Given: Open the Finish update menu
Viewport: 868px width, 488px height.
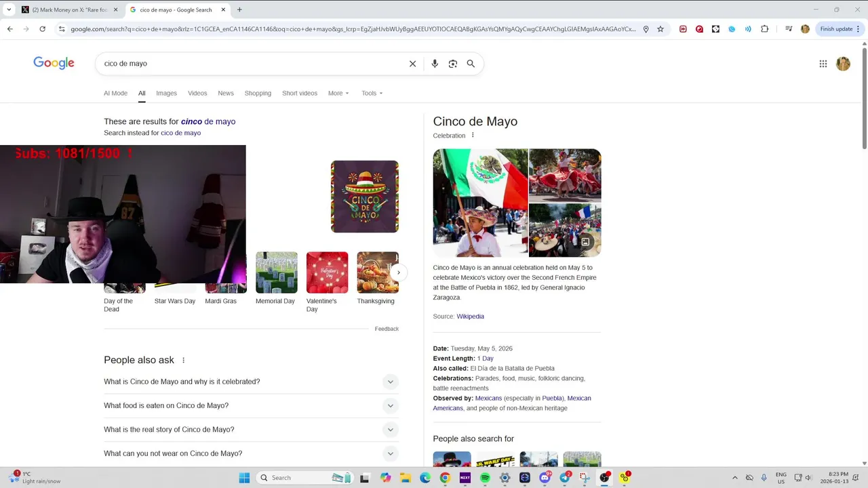Looking at the screenshot, I should point(840,29).
